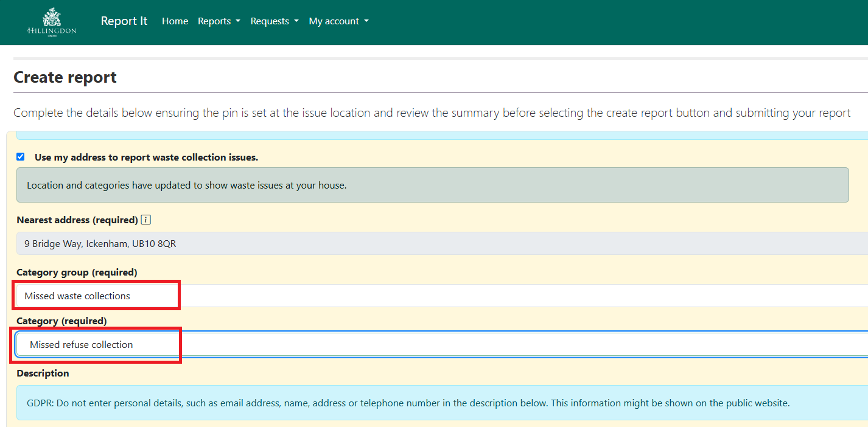
Task: Open the Requests dropdown menu
Action: pos(275,21)
